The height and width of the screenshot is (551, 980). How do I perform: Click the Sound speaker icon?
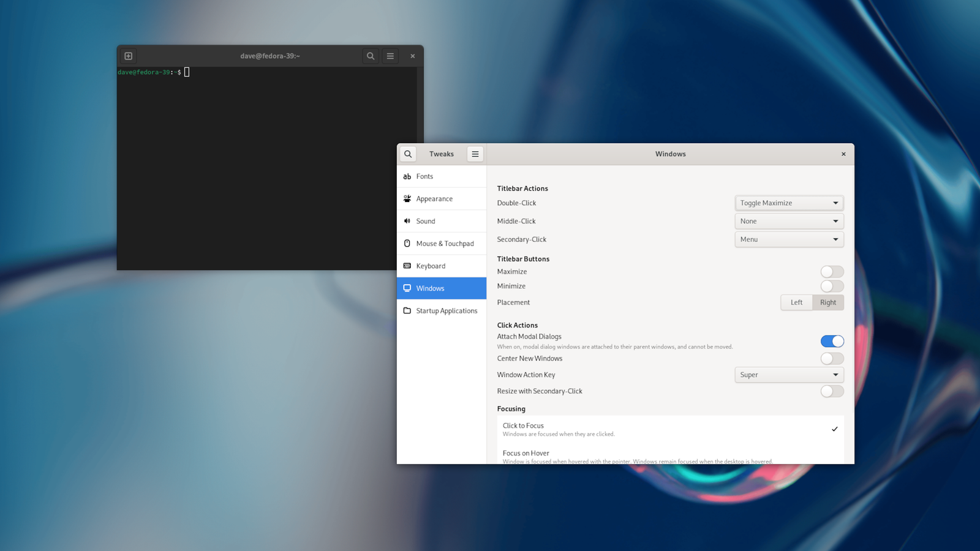click(407, 221)
